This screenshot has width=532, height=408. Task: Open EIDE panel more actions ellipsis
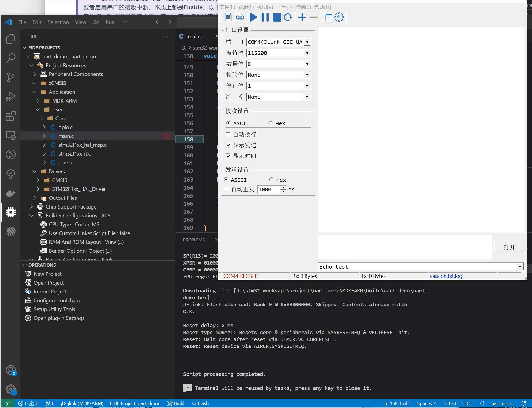(166, 36)
